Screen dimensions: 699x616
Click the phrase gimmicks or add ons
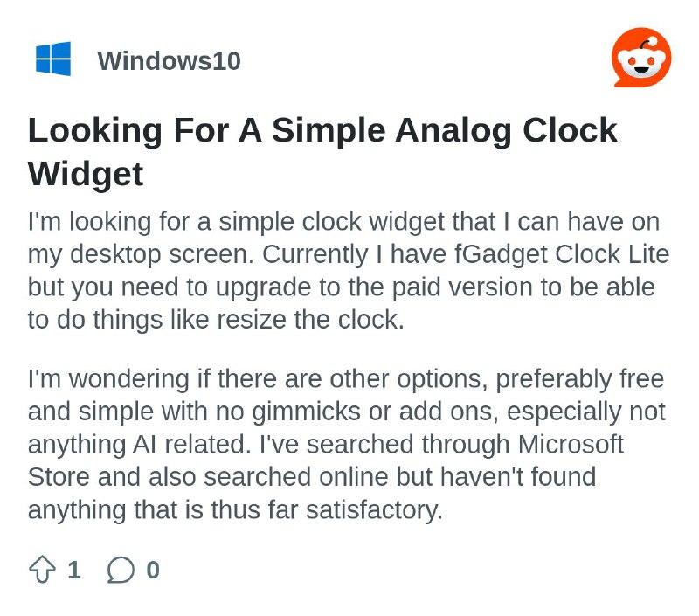pos(376,412)
